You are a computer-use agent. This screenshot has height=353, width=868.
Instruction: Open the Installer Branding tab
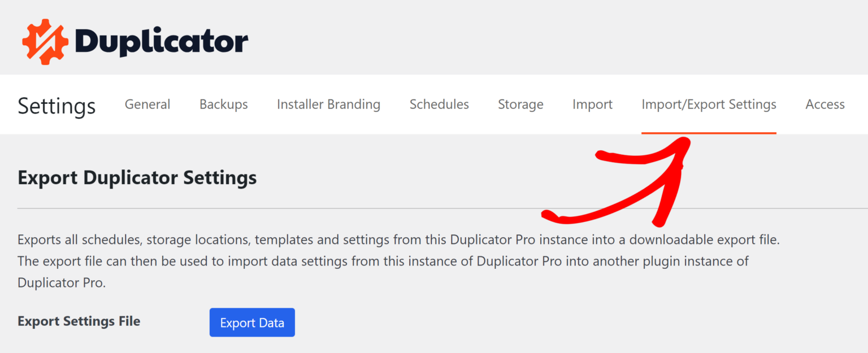328,104
